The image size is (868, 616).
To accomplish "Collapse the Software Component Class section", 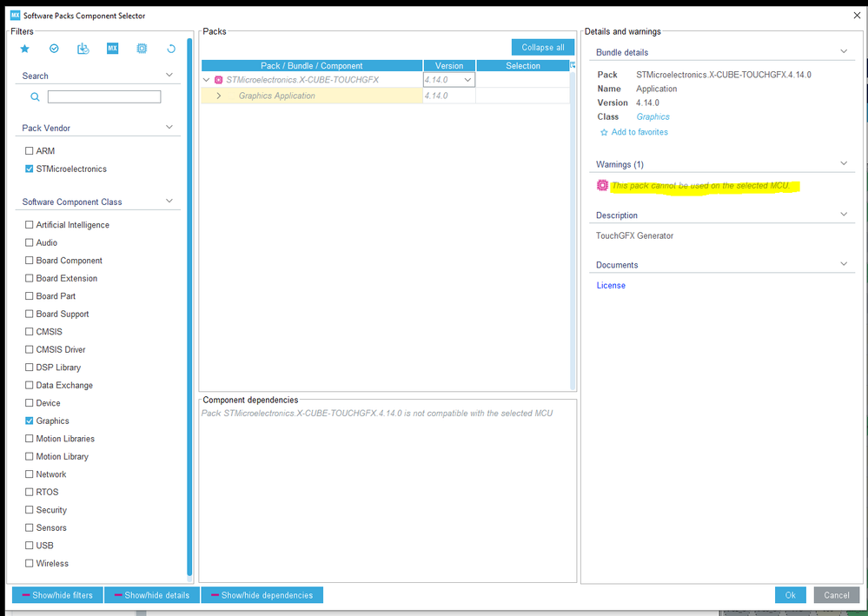I will (169, 201).
